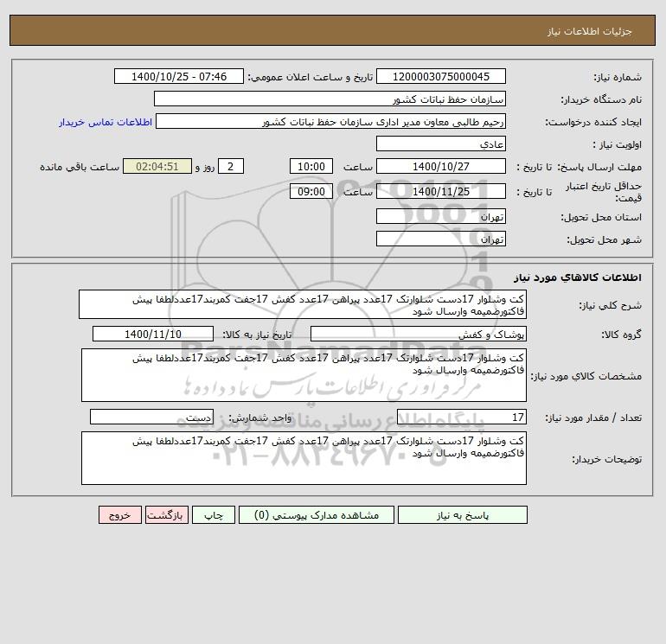Open اطلاعات تماس خریدار link

106,122
